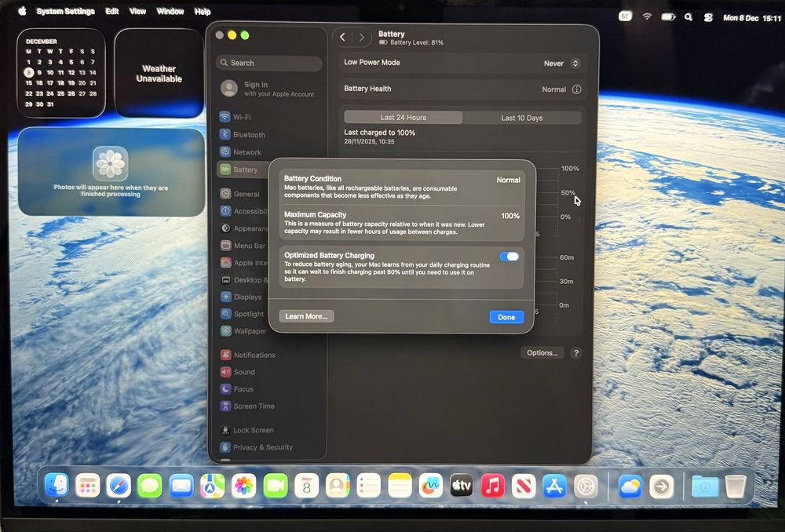Screen dimensions: 785x532
Task: Open Spotlight settings in sidebar
Action: coord(243,314)
